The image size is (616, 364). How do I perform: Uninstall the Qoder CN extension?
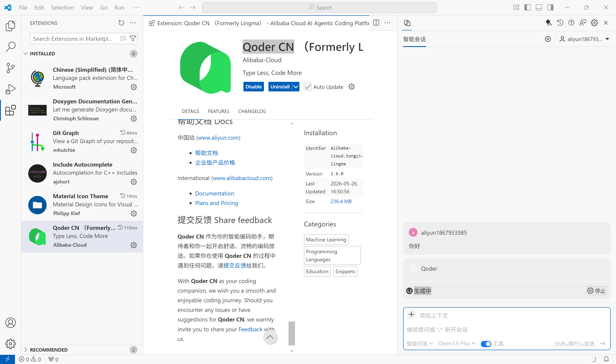tap(280, 87)
